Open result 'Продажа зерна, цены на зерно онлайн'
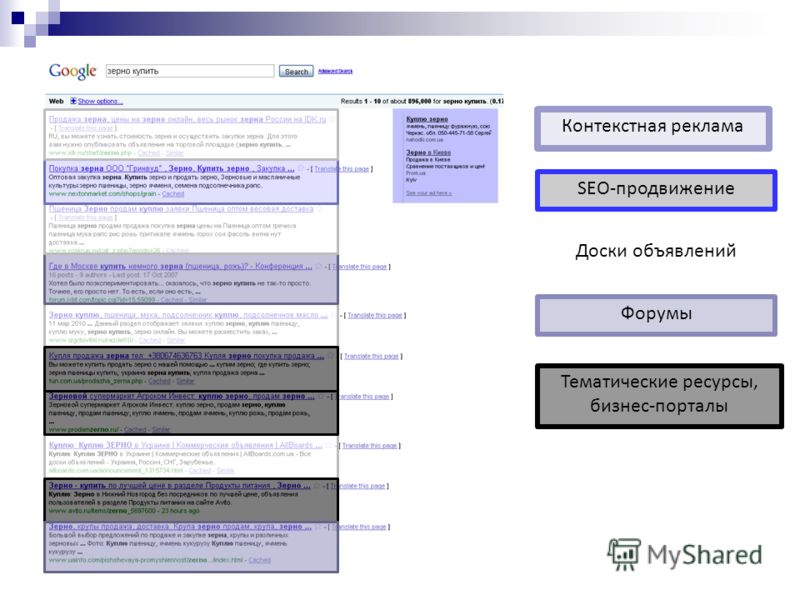Screen dimensions: 800x600 pos(187,119)
